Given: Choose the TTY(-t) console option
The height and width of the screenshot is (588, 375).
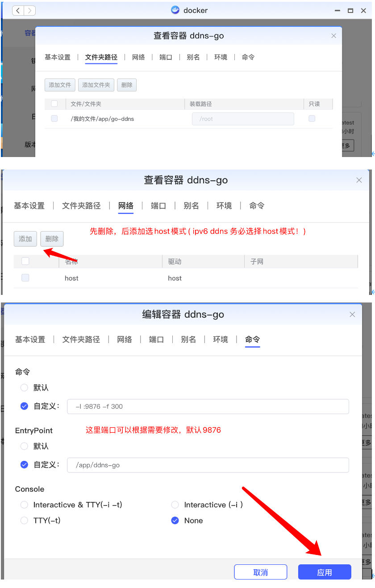Looking at the screenshot, I should (25, 521).
